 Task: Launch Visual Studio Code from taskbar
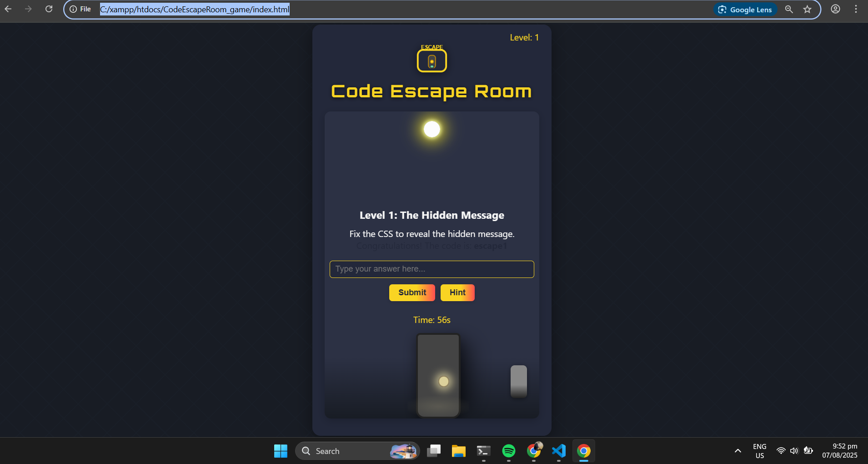[558, 451]
